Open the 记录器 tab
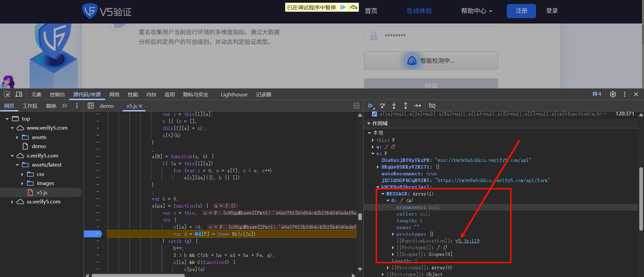 264,94
